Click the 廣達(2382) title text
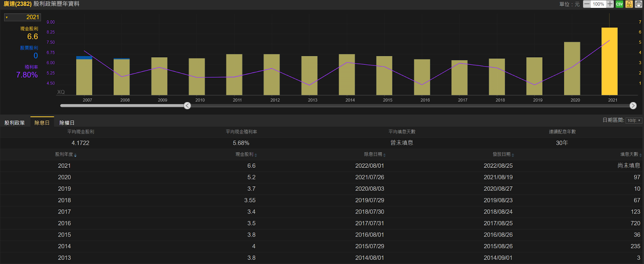This screenshot has width=644, height=264. 17,4
